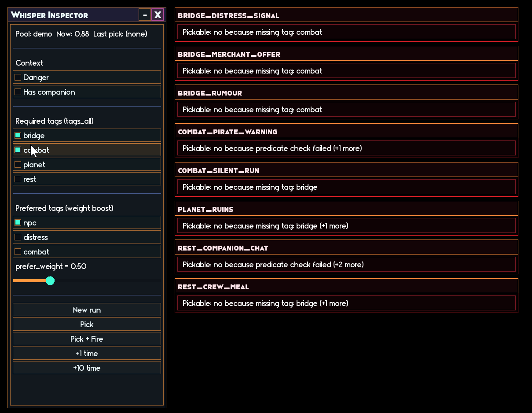Check the planet required tag
532x413 pixels.
tap(18, 165)
